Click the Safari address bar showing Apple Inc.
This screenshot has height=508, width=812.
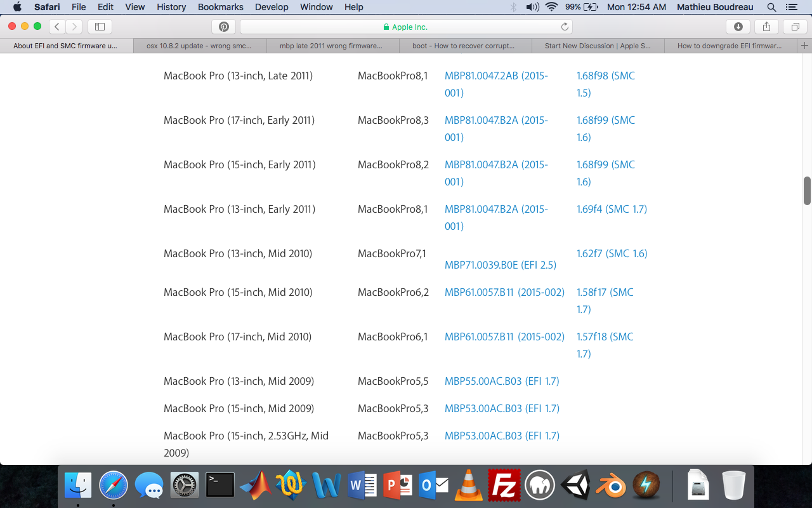406,27
